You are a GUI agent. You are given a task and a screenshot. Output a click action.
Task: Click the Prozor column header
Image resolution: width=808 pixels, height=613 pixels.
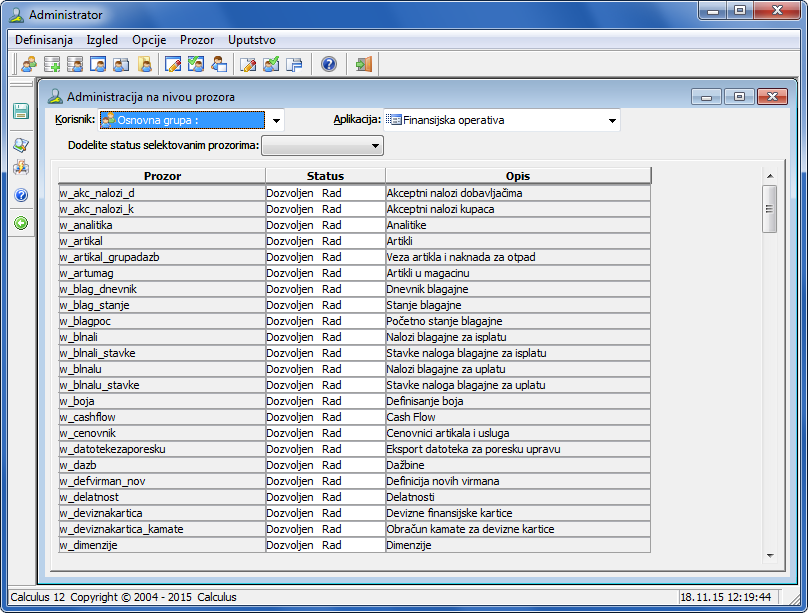(x=162, y=176)
